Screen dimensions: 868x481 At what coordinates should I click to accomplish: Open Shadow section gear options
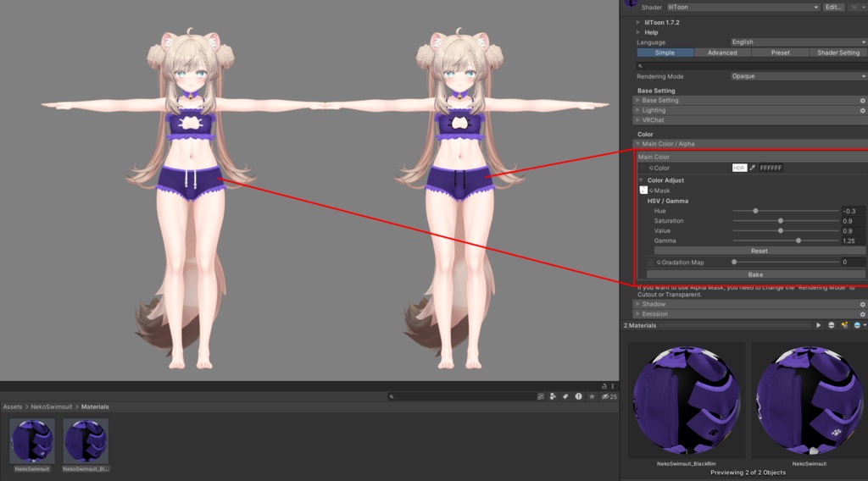pyautogui.click(x=862, y=305)
